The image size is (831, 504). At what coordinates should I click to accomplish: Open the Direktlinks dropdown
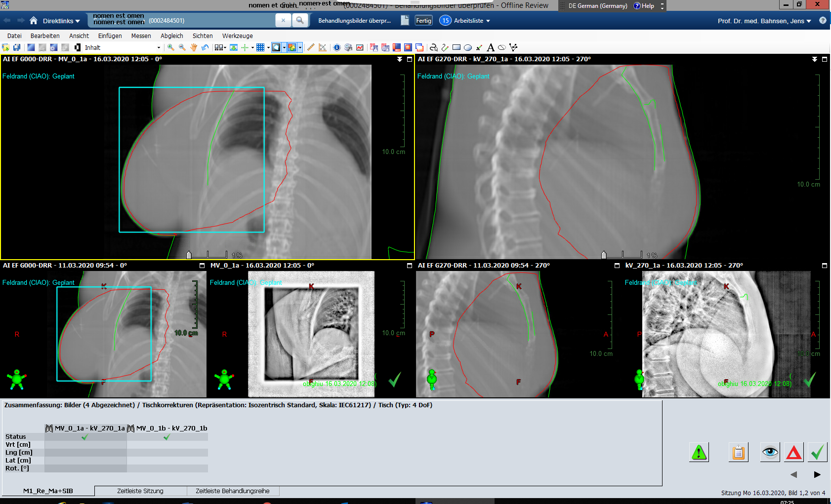pos(61,21)
